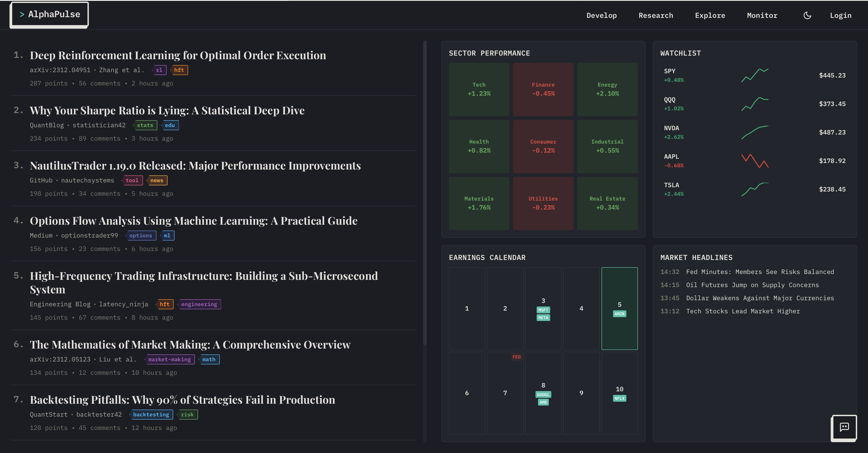868x453 pixels.
Task: Click the NFLX earnings badge
Action: point(619,398)
